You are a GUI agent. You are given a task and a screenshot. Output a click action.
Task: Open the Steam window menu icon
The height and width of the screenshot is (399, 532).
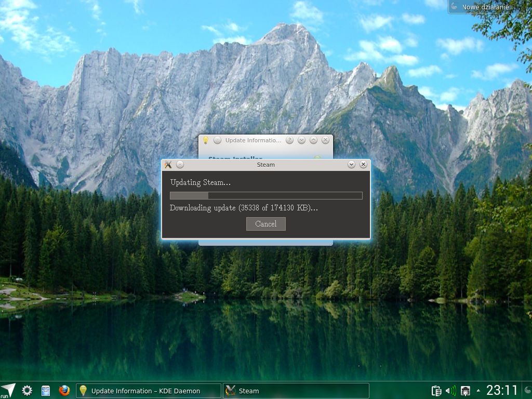tap(168, 165)
